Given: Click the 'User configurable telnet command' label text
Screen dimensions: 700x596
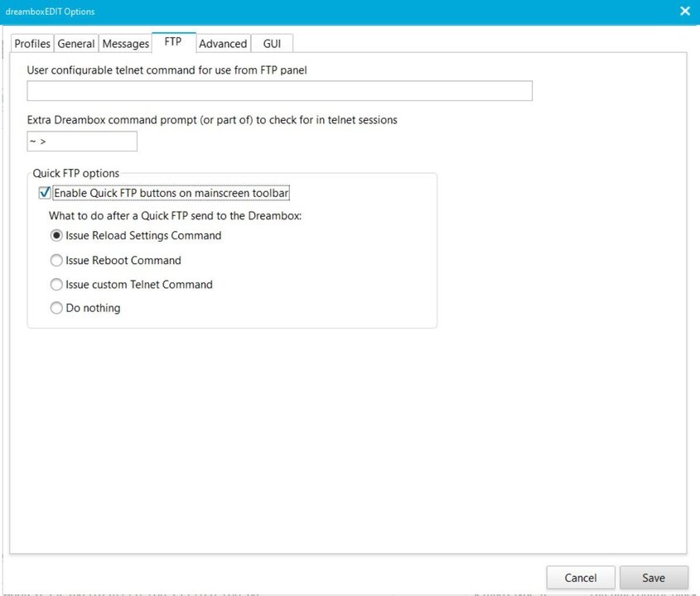Looking at the screenshot, I should tap(167, 70).
